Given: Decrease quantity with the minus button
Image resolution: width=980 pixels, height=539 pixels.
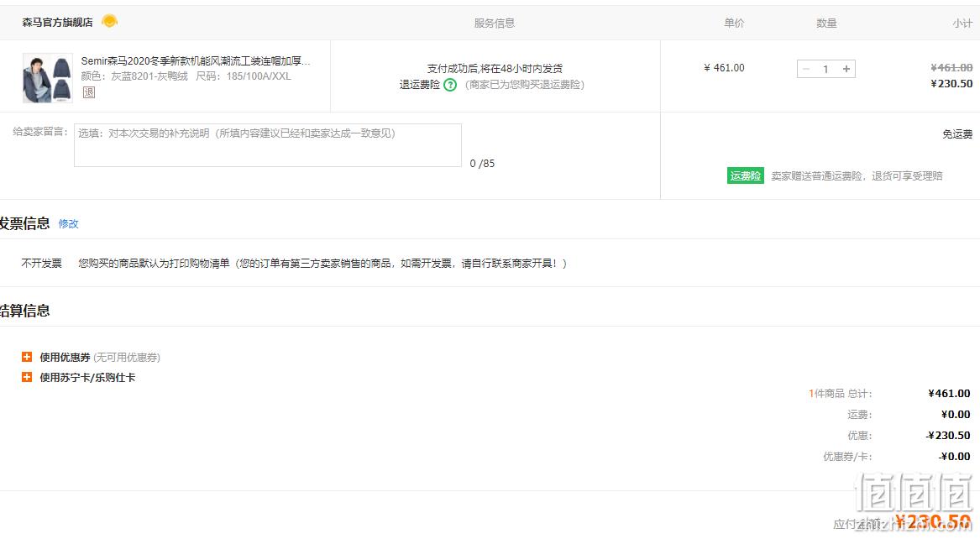Looking at the screenshot, I should click(x=806, y=69).
